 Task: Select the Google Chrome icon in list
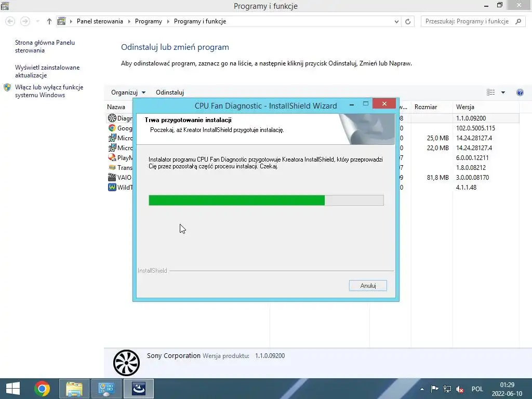tap(112, 128)
